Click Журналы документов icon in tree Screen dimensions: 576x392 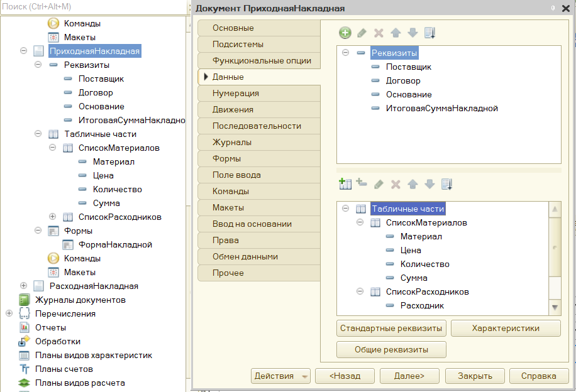tap(25, 300)
